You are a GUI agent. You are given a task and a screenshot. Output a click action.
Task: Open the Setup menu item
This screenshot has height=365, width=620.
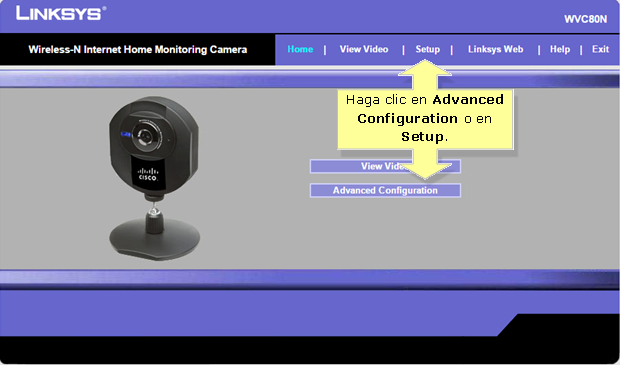[427, 49]
